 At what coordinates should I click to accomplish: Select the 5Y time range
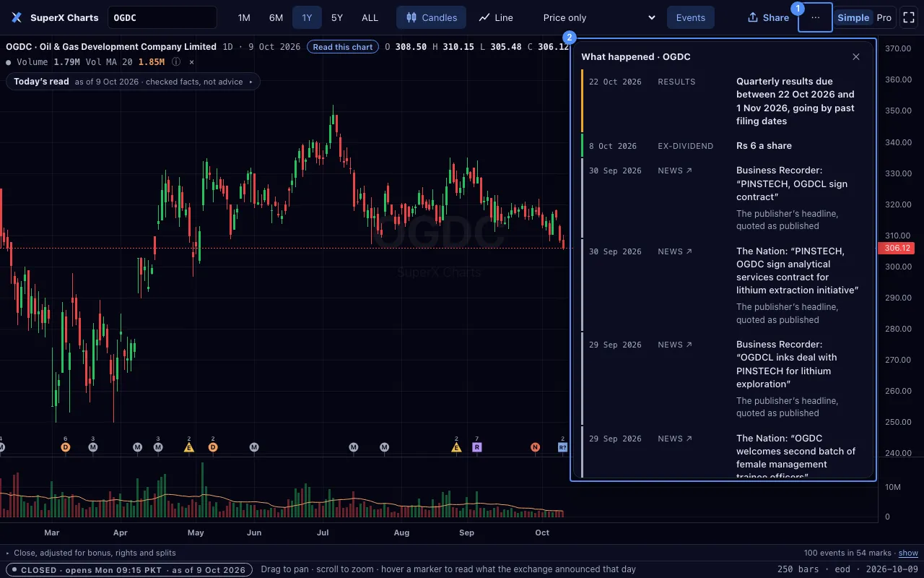(337, 17)
